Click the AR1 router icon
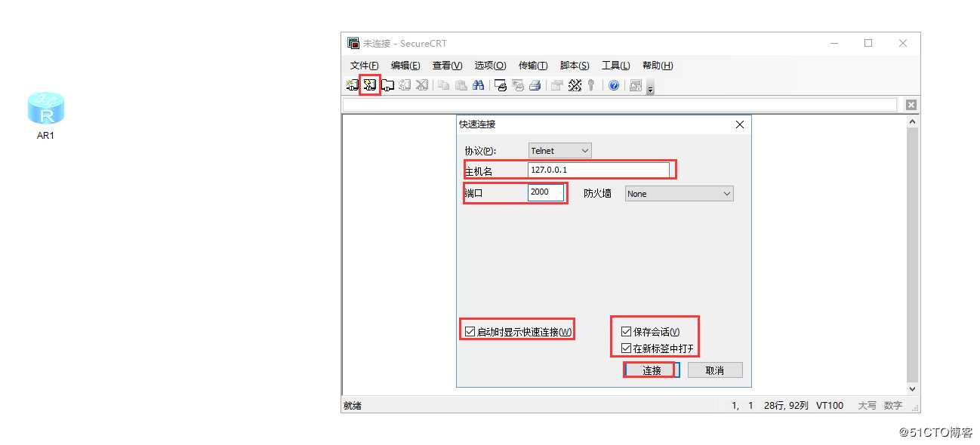 pyautogui.click(x=46, y=108)
